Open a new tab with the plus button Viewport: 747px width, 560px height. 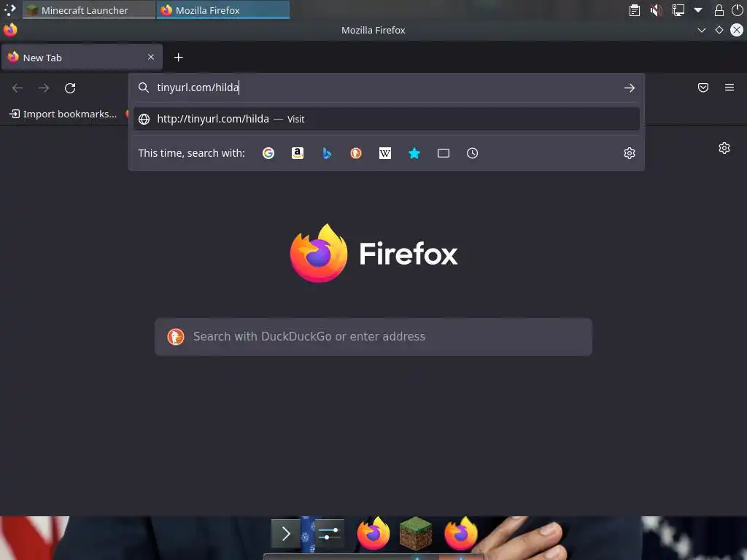pyautogui.click(x=178, y=58)
